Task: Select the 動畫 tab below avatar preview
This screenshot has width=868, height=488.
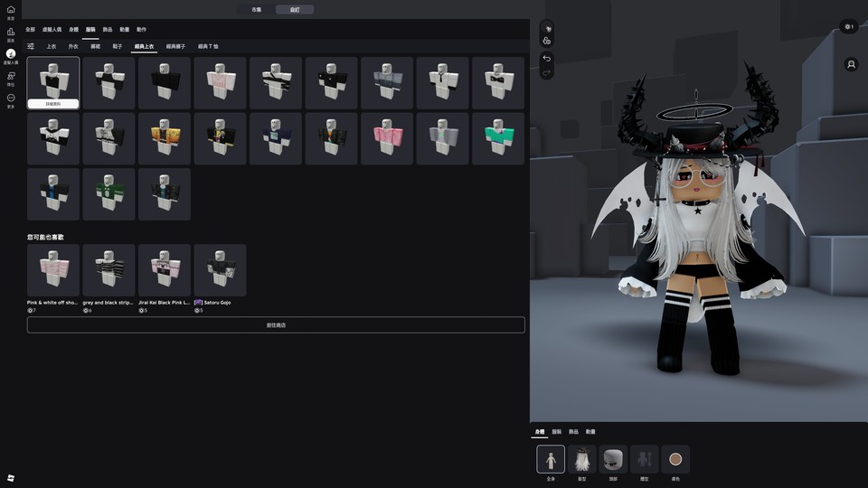Action: [590, 432]
